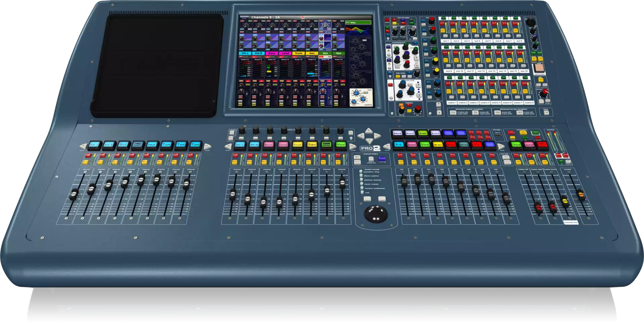This screenshot has height=324, width=644.
Task: Click the global TAP button
Action: 546,113
